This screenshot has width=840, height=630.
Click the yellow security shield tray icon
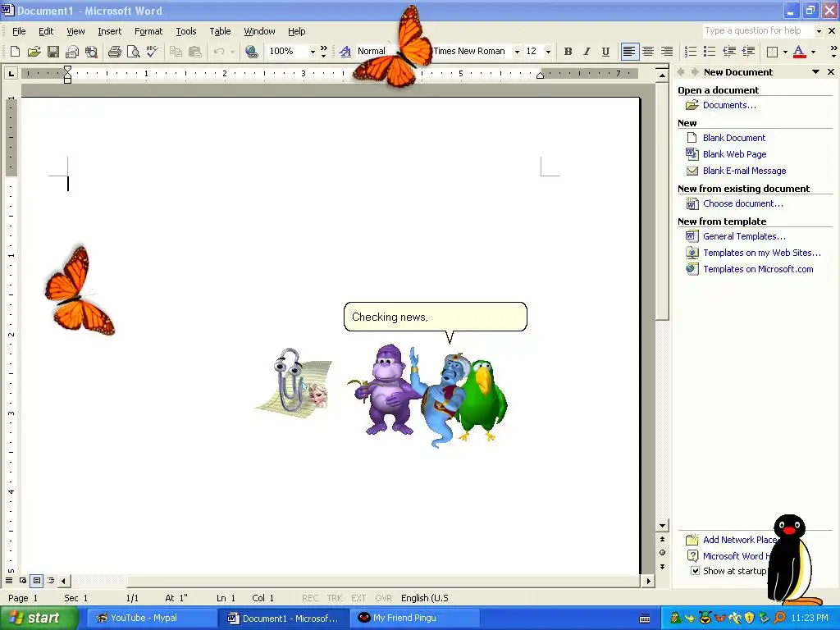tap(750, 619)
